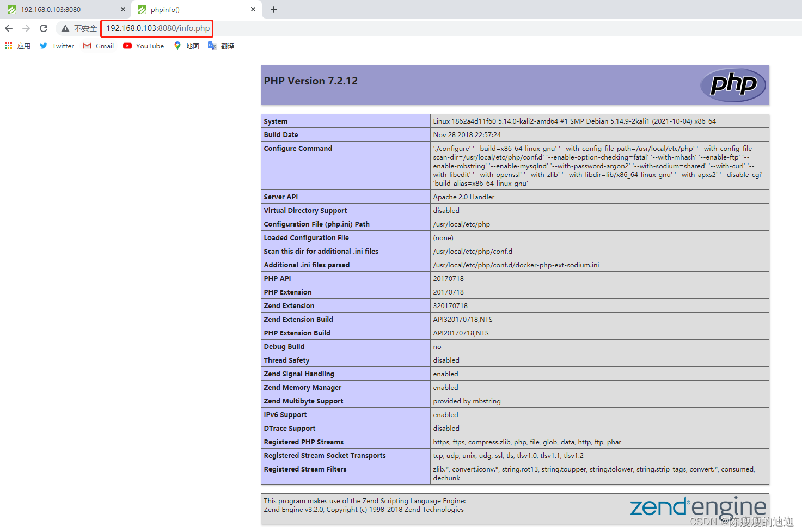
Task: Click the Zend Memory Manager label
Action: [303, 387]
